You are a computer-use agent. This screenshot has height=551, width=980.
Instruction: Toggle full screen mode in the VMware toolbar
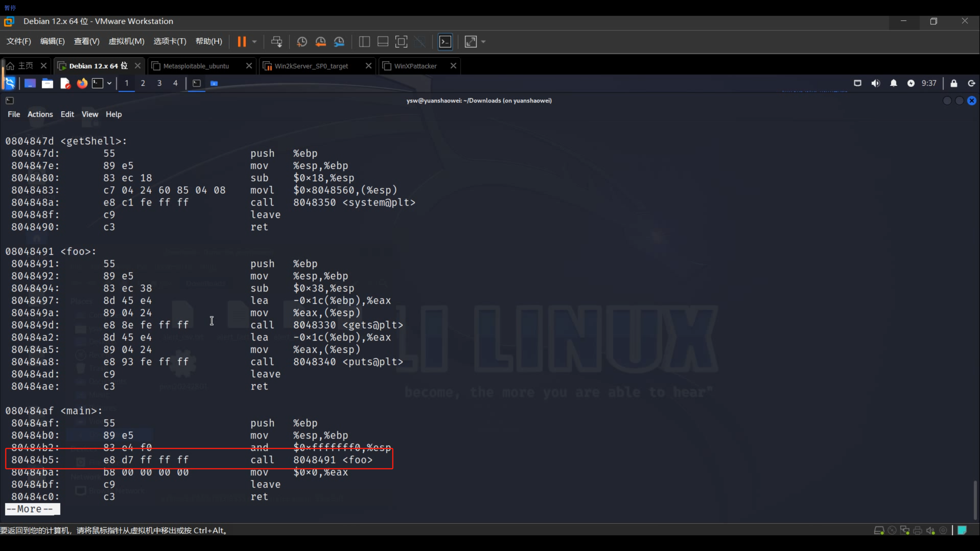(x=401, y=41)
